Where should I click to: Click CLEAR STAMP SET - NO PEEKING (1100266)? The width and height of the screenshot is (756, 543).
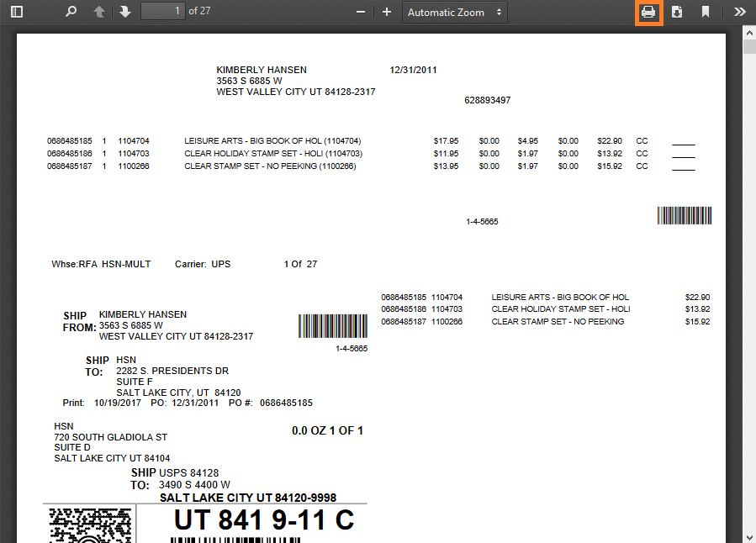(270, 166)
